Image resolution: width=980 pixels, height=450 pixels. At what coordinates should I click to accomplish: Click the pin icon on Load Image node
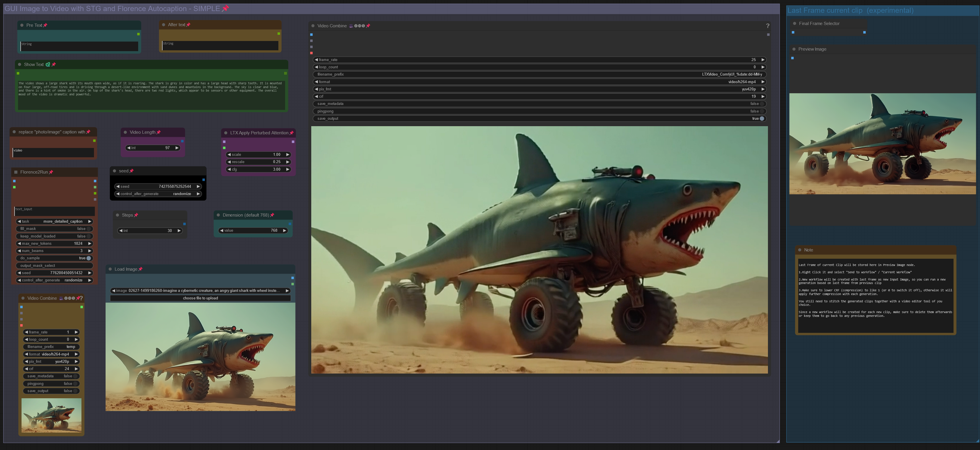[140, 269]
